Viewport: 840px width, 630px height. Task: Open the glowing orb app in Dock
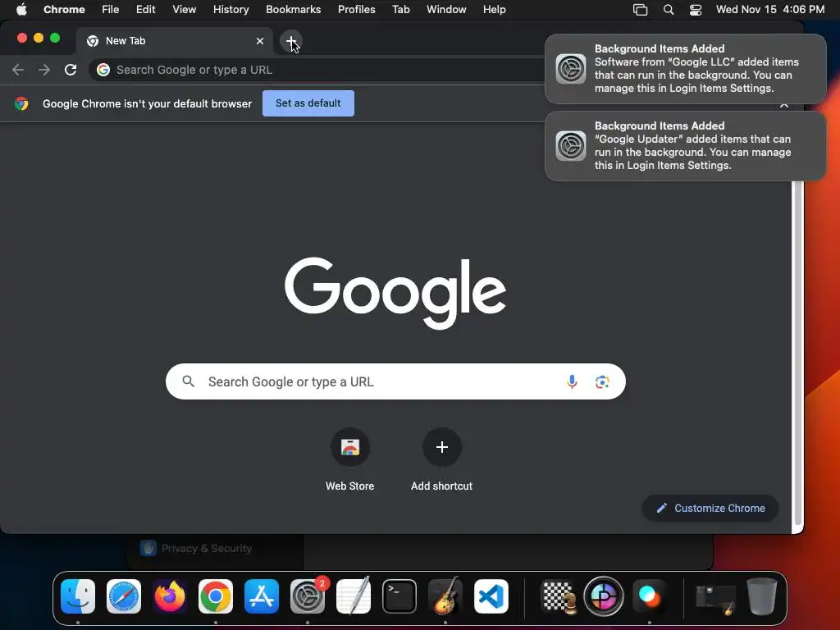click(x=650, y=596)
